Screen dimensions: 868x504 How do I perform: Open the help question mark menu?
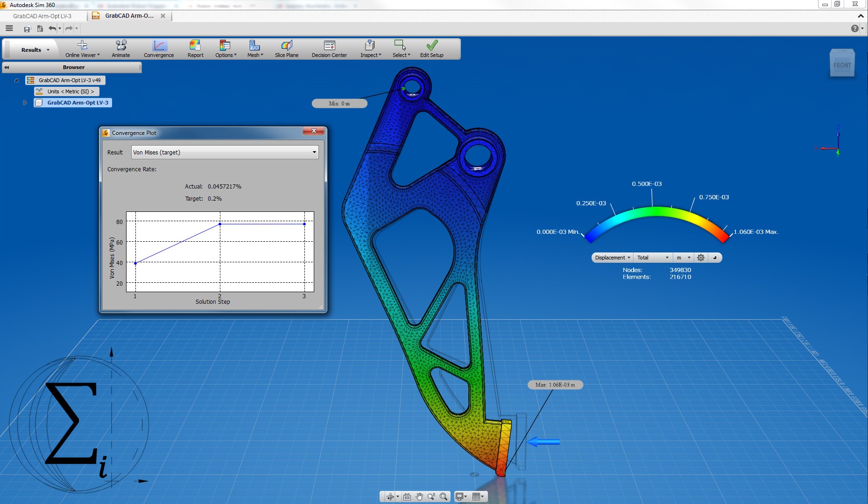[x=854, y=28]
